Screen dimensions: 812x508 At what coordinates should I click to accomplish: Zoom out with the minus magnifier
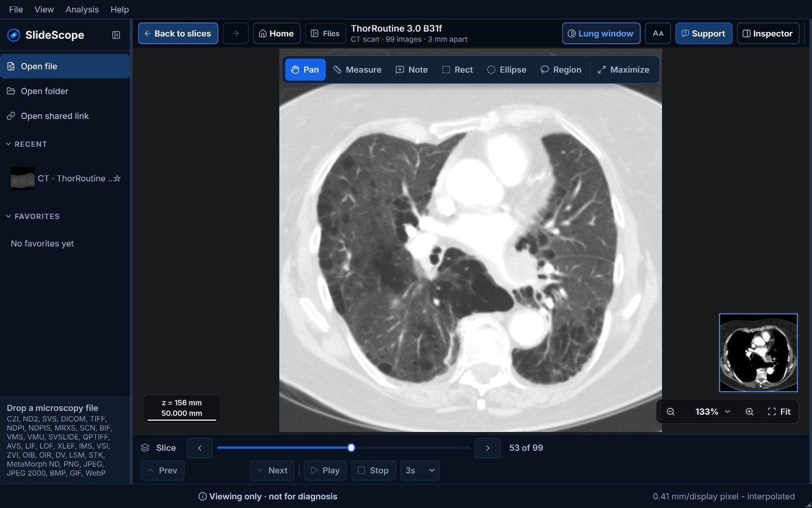[670, 411]
